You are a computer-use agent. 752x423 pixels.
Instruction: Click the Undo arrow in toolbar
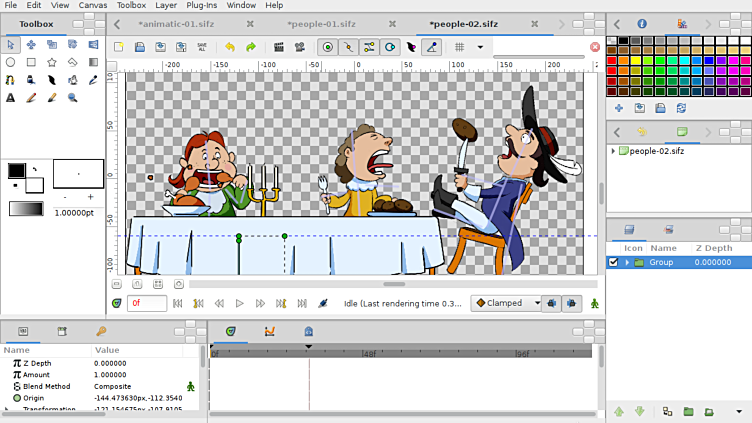pos(230,47)
